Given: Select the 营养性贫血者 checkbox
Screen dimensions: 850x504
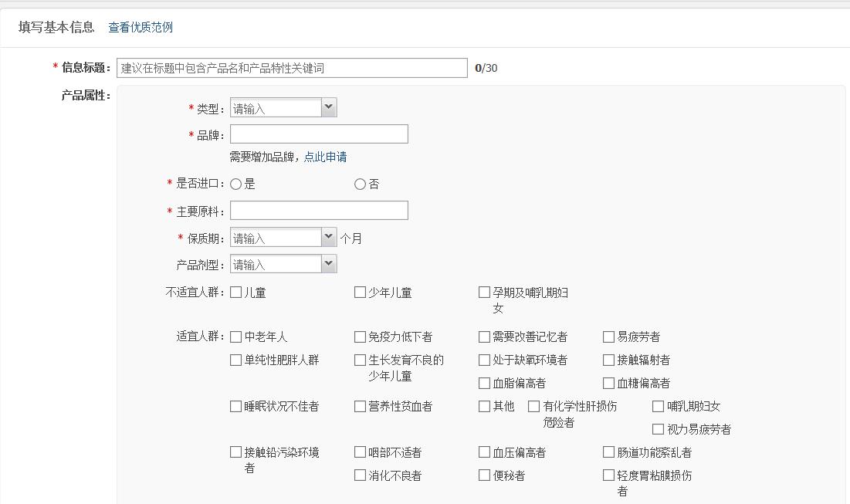Looking at the screenshot, I should [358, 404].
